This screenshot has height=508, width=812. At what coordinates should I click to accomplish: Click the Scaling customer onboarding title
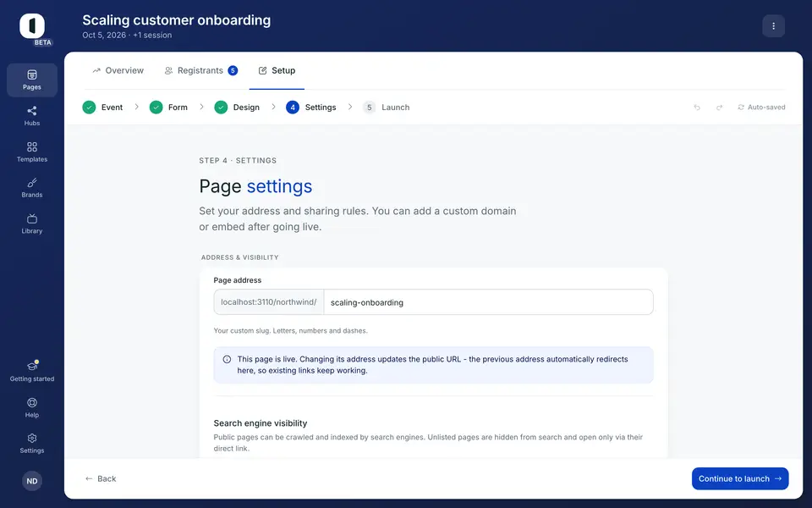click(177, 20)
